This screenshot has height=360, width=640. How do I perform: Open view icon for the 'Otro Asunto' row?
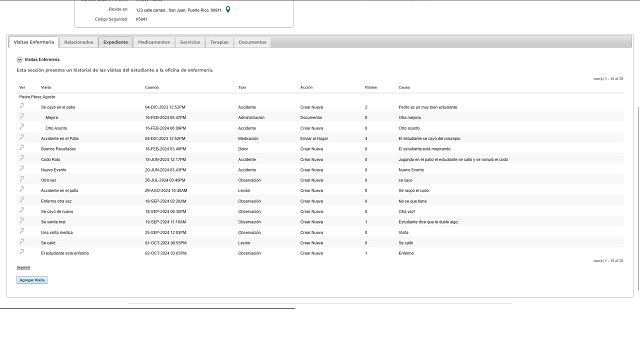22,127
